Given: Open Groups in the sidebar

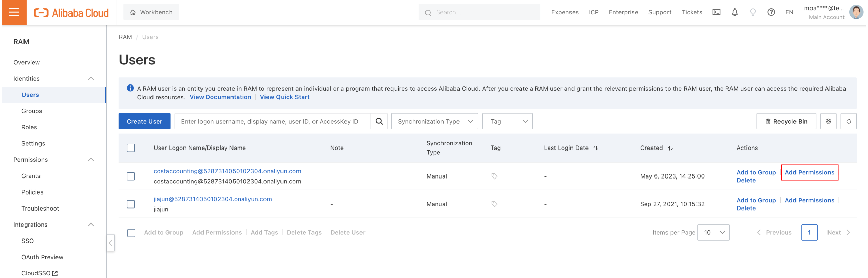Looking at the screenshot, I should pyautogui.click(x=32, y=111).
